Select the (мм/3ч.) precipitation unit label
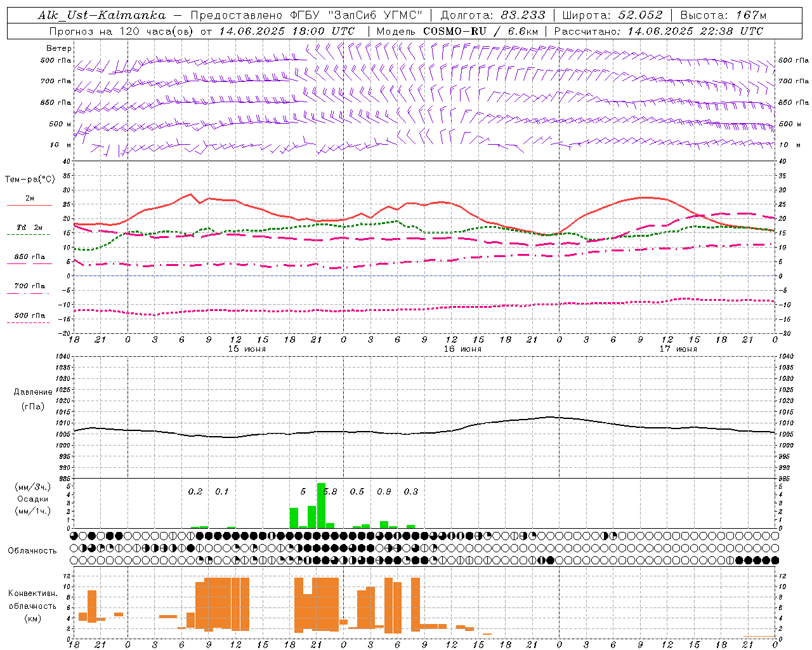 point(32,487)
